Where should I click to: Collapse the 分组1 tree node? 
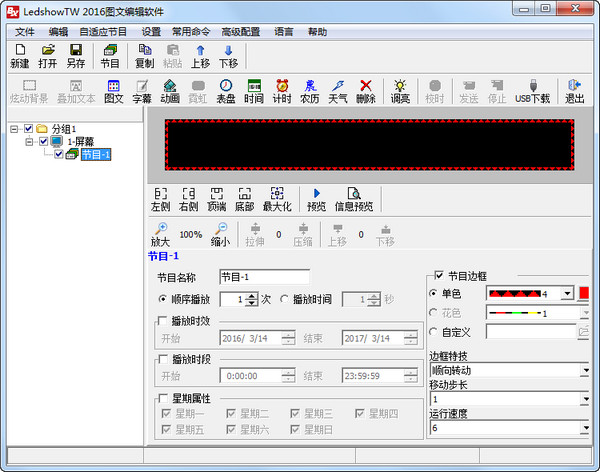pos(14,129)
